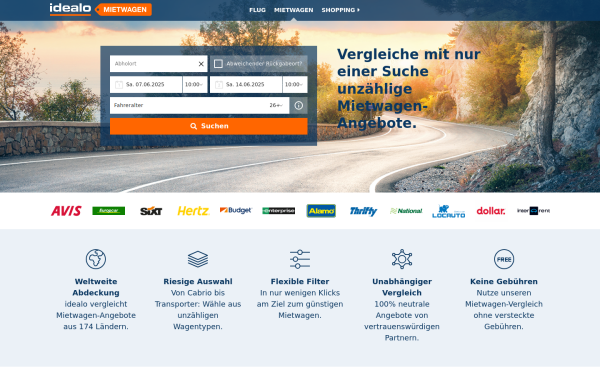Click the Thrifty logo

[x=363, y=211]
